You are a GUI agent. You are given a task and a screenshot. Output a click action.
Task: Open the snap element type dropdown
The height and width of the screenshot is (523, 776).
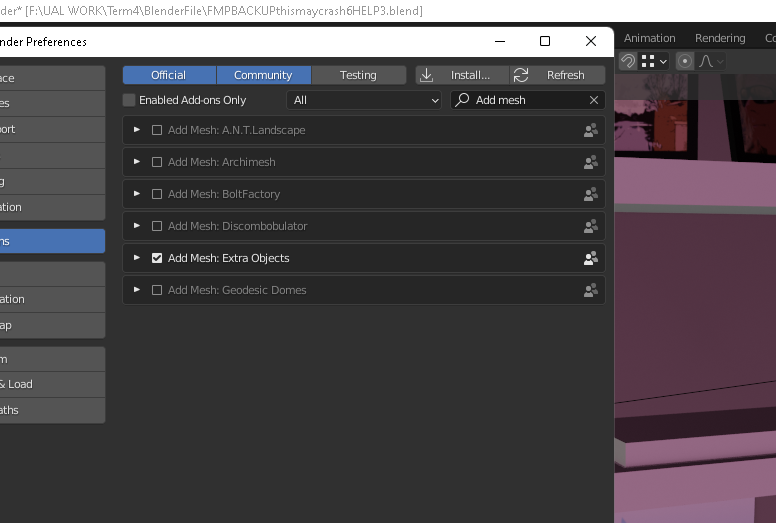(654, 61)
